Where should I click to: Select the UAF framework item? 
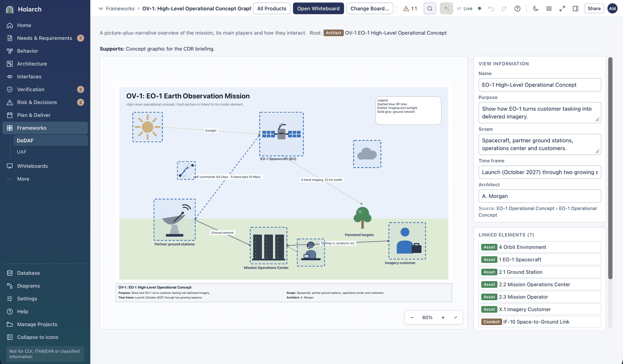point(51,152)
